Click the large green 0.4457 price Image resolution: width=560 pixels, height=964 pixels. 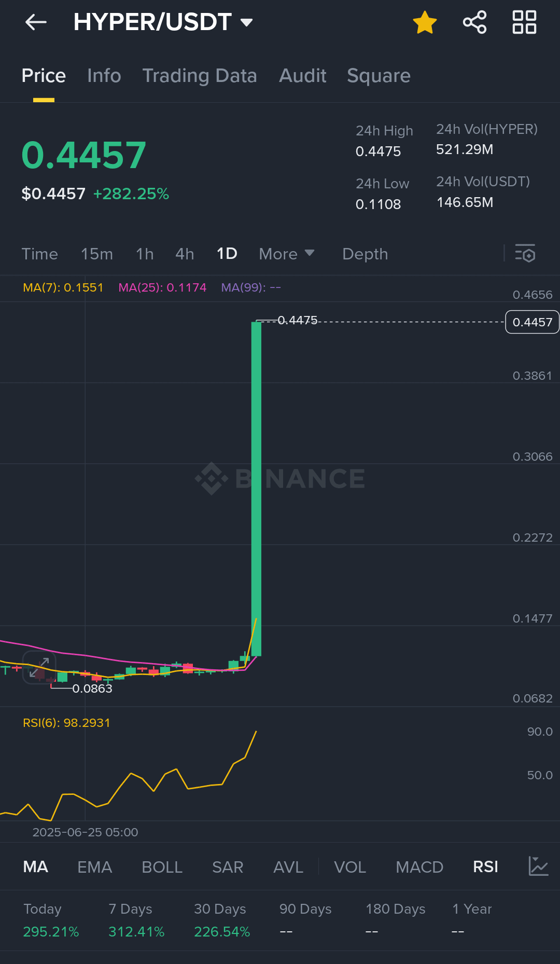tap(84, 155)
